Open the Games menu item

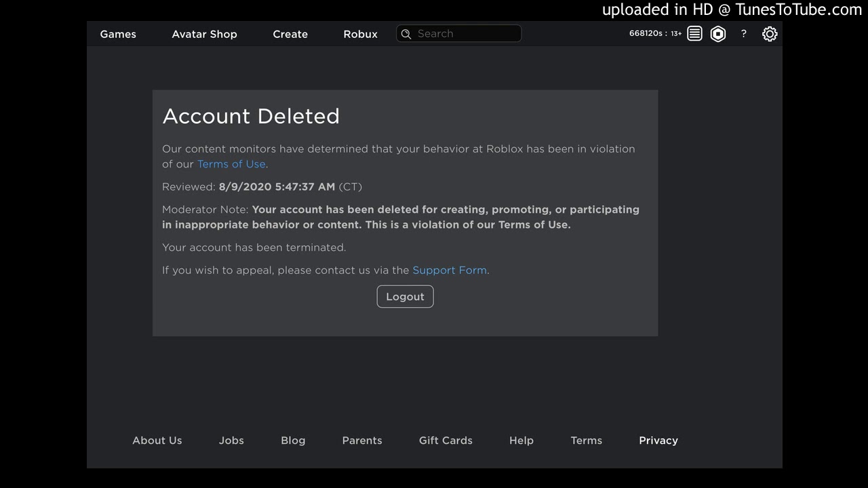point(118,34)
